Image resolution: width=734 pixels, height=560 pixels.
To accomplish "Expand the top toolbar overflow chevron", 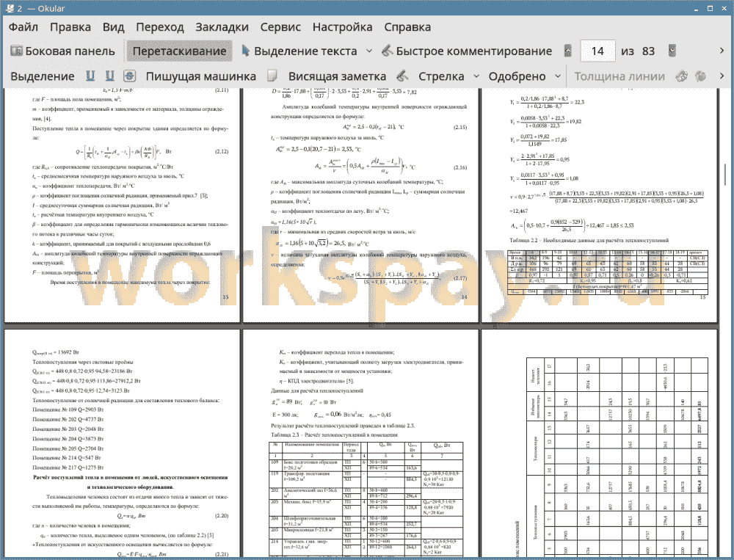I will 722,51.
